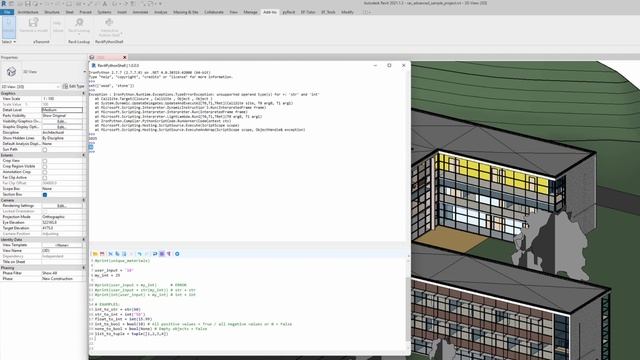Expand the Select panel dropdown

point(9,42)
